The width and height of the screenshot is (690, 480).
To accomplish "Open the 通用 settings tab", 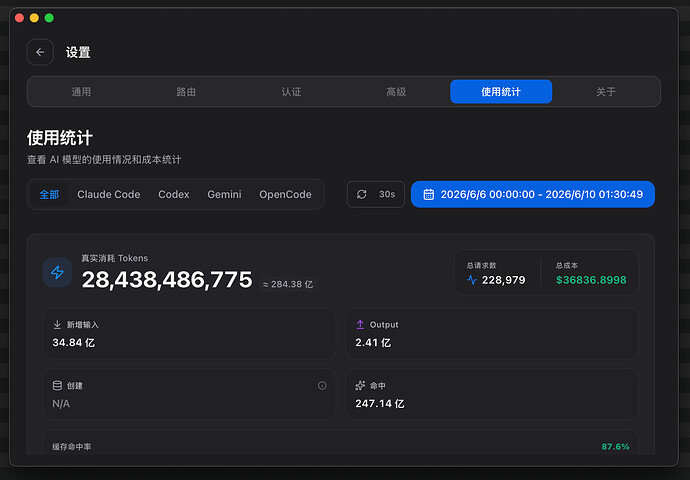I will tap(81, 92).
